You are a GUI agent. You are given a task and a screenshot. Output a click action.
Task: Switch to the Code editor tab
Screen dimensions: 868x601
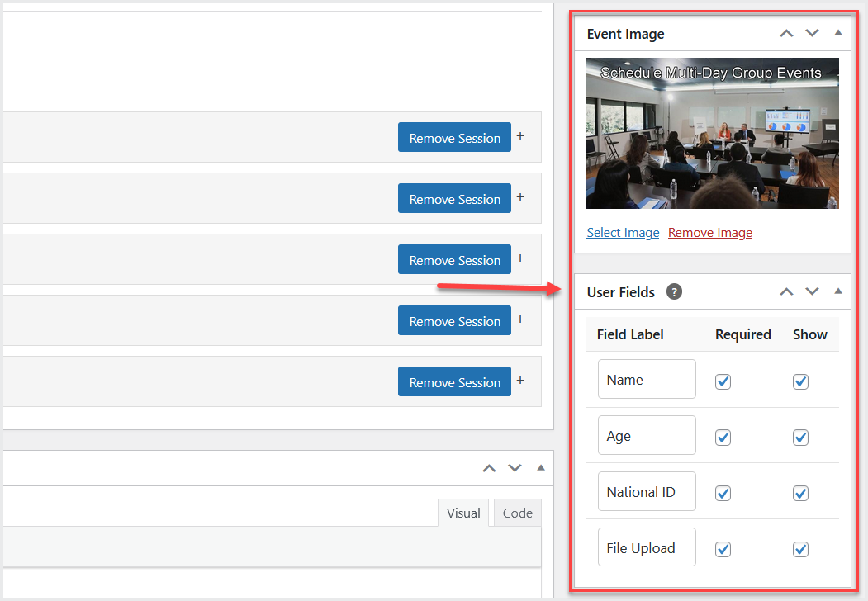tap(518, 513)
